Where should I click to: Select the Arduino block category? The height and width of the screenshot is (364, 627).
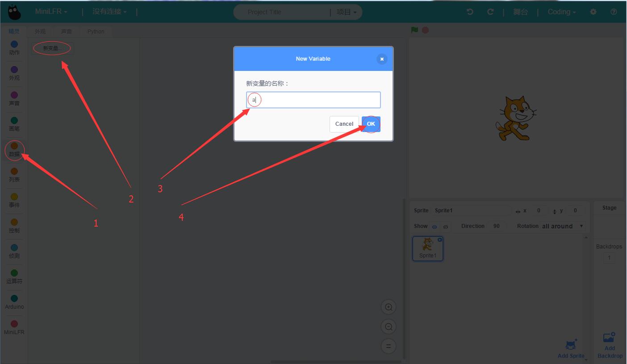(14, 302)
